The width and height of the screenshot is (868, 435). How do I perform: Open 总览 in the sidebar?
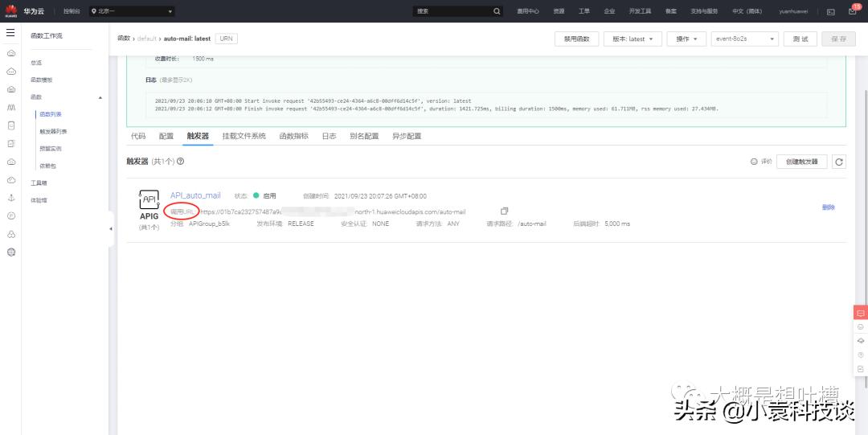coord(36,64)
